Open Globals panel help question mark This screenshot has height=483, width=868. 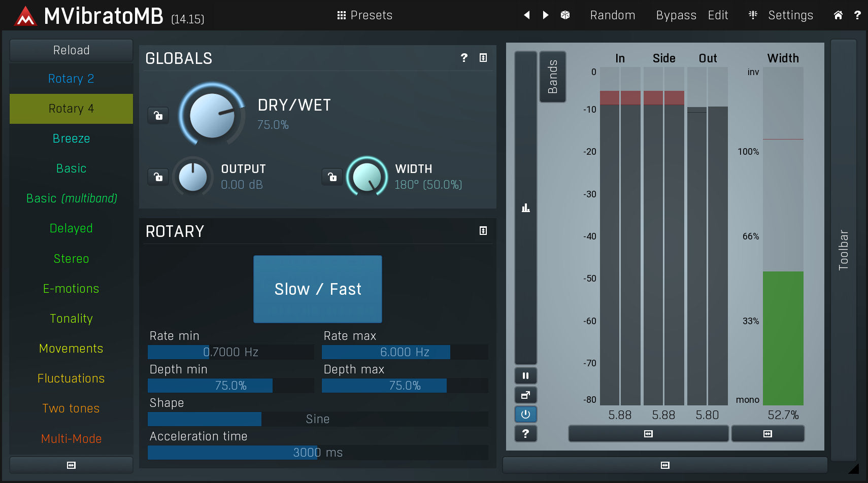point(464,58)
